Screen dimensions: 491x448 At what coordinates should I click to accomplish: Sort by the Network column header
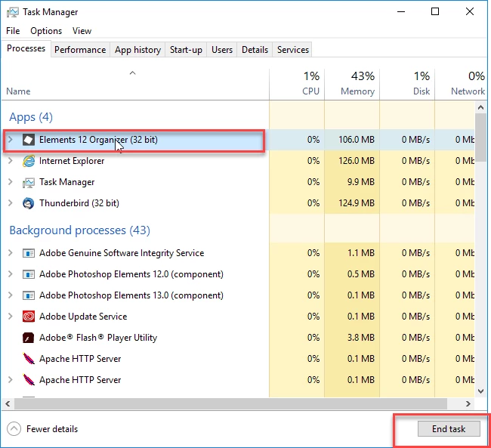coord(461,84)
